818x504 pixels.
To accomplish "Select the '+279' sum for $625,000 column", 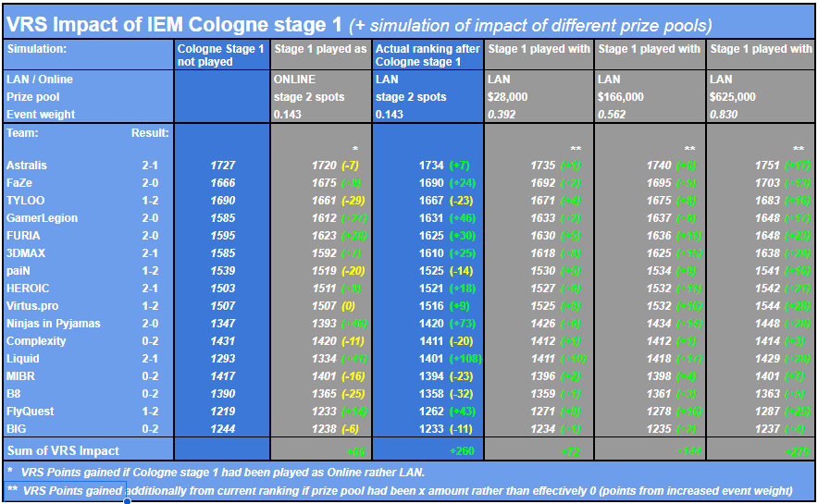I will tap(797, 452).
